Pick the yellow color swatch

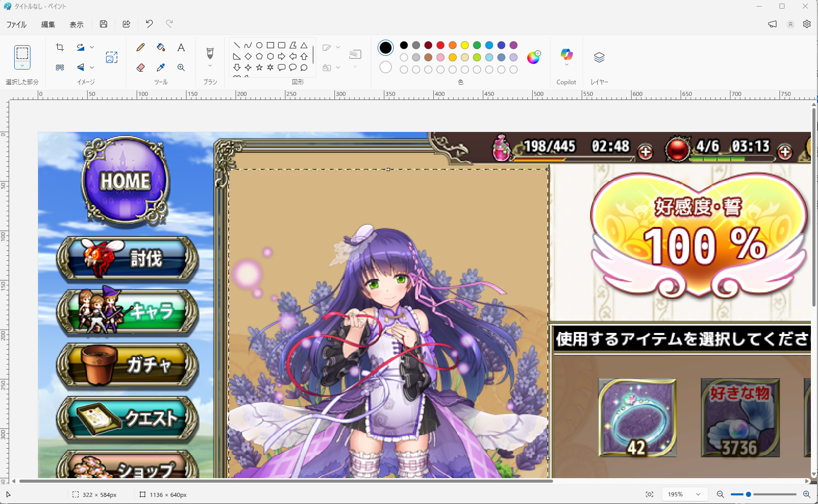pyautogui.click(x=465, y=45)
